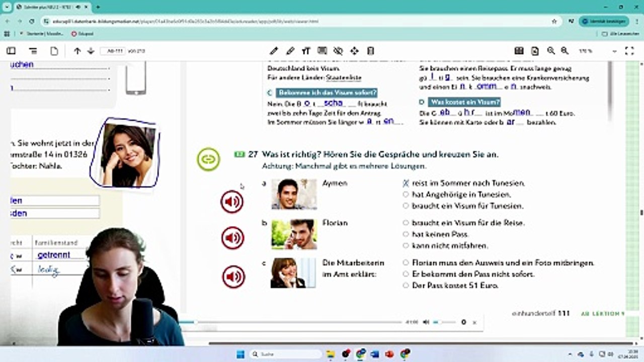Screen dimensions: 644x362
Task: Select the move pan tool
Action: click(x=354, y=51)
